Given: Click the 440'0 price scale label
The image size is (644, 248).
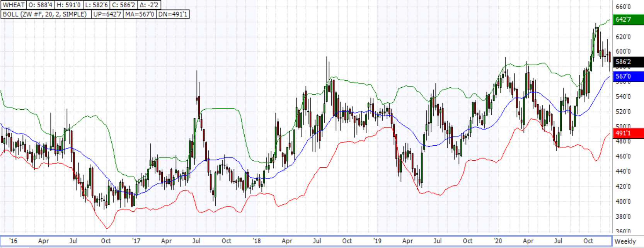Looking at the screenshot, I should coord(623,171).
